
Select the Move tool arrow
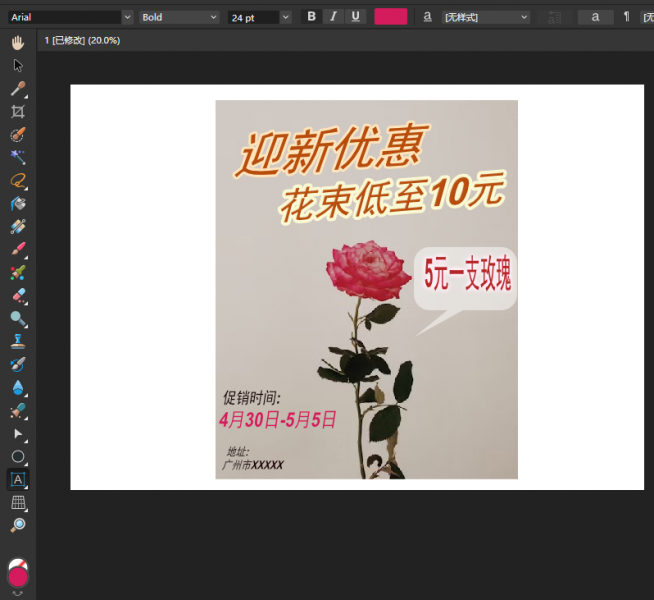coord(18,65)
